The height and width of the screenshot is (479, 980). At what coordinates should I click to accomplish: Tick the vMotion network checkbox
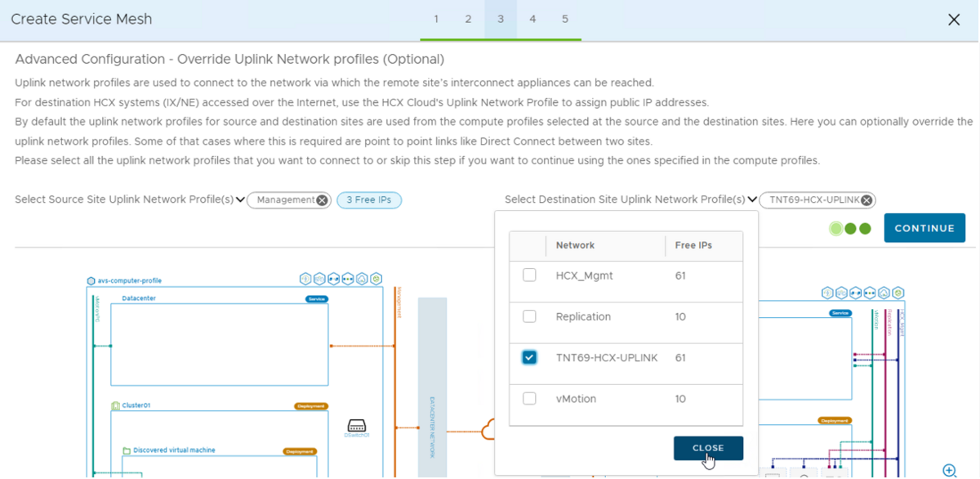pos(529,398)
